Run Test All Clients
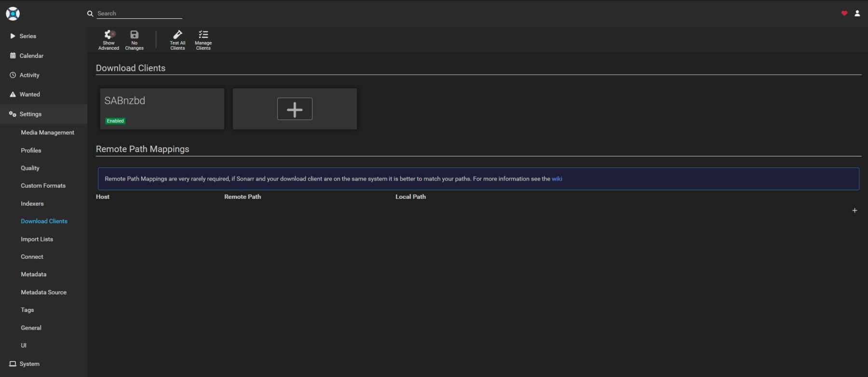Image resolution: width=868 pixels, height=377 pixels. pos(177,40)
